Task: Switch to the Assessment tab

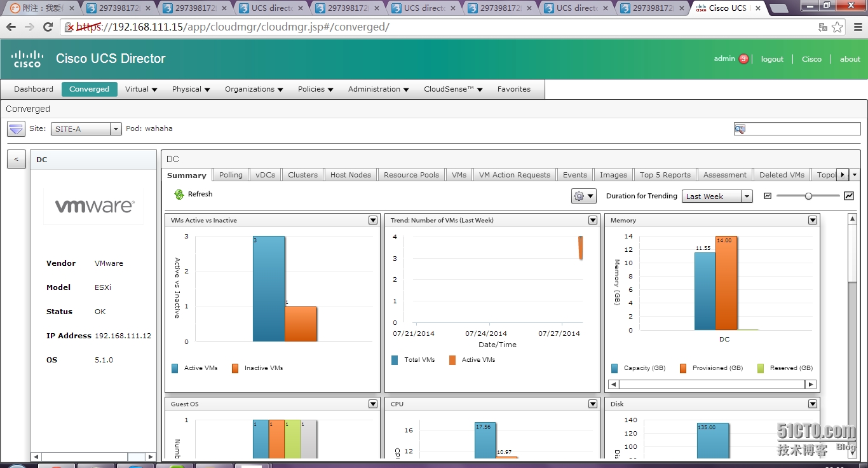Action: coord(725,175)
